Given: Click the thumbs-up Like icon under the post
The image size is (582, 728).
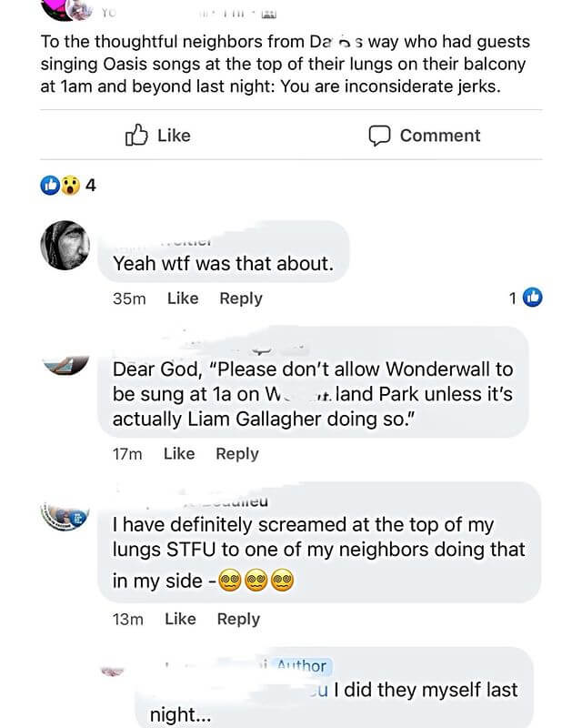Looking at the screenshot, I should tap(136, 136).
